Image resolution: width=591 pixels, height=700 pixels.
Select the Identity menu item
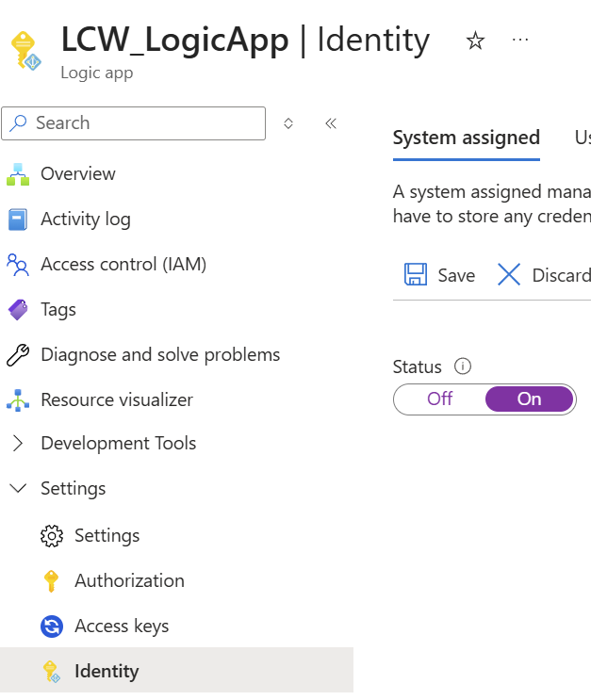(x=176, y=671)
